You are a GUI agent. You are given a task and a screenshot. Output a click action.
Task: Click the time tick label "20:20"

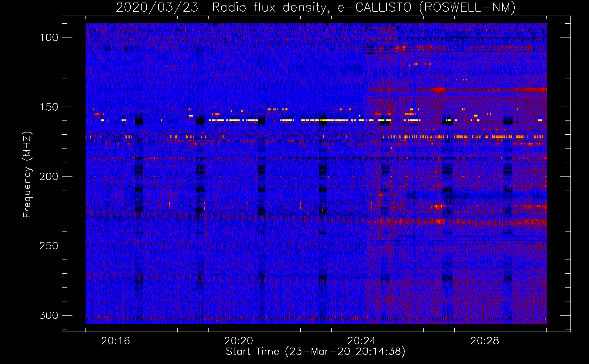(x=239, y=341)
